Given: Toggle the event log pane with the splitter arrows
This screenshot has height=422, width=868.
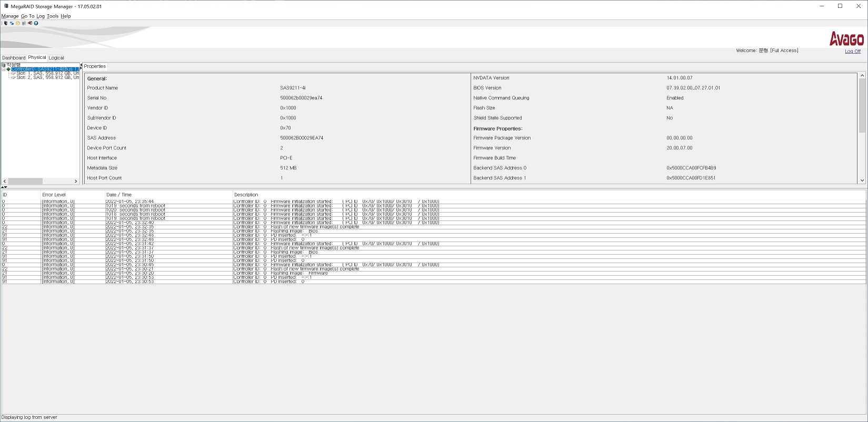Looking at the screenshot, I should point(4,187).
